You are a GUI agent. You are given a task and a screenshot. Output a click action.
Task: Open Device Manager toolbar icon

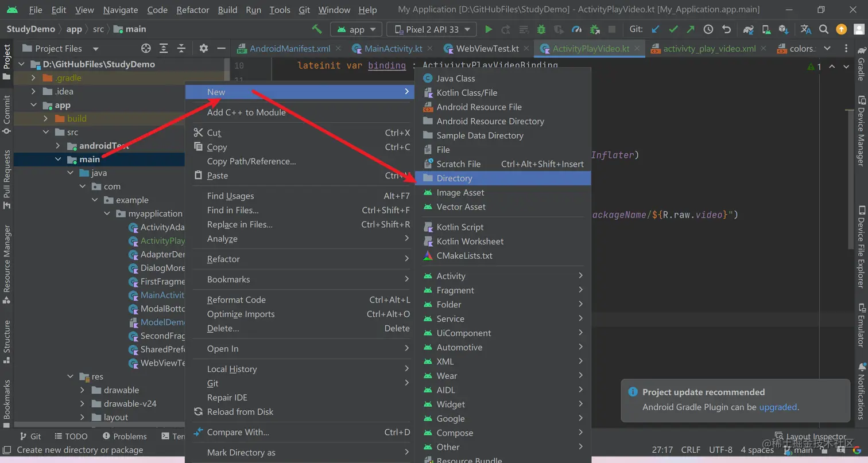tap(766, 29)
